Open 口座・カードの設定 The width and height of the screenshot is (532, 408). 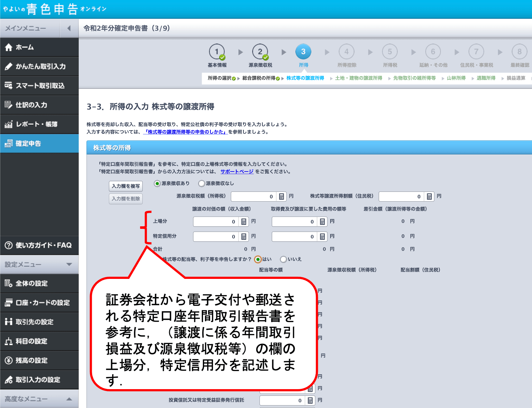[x=39, y=302]
